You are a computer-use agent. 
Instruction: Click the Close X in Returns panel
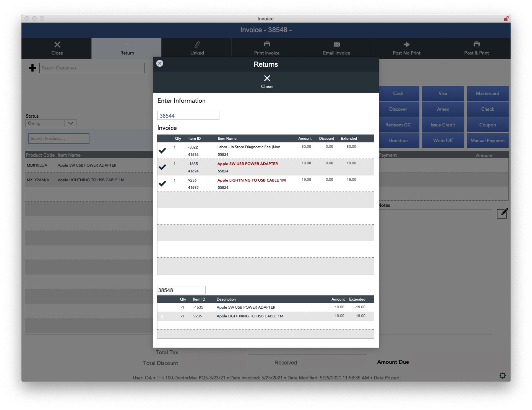pos(267,82)
